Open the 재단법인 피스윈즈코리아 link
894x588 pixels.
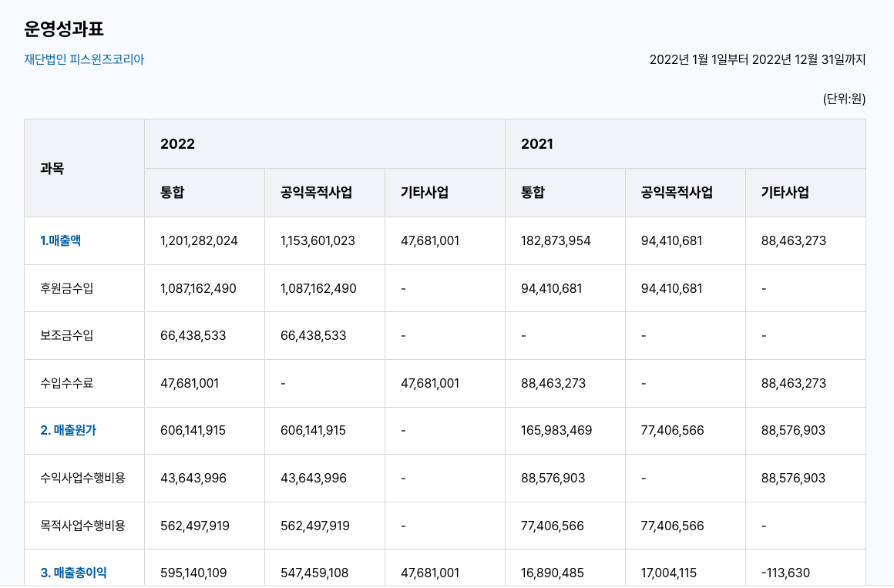[x=84, y=59]
